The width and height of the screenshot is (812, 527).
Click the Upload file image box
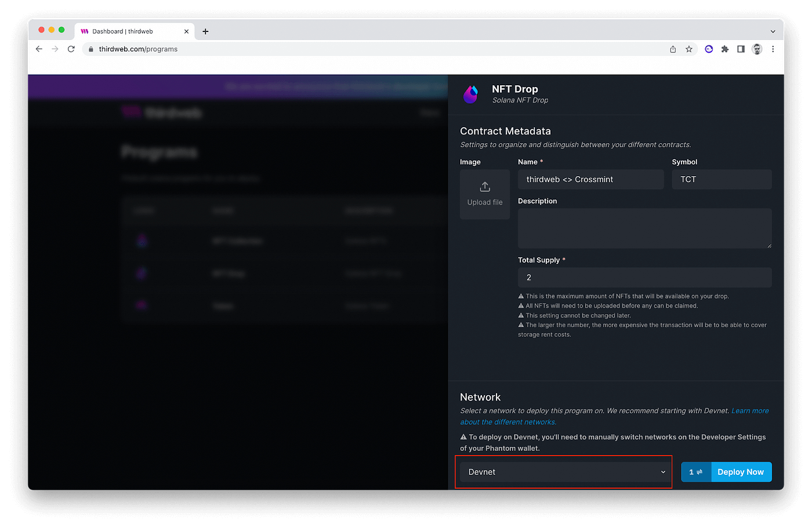485,194
